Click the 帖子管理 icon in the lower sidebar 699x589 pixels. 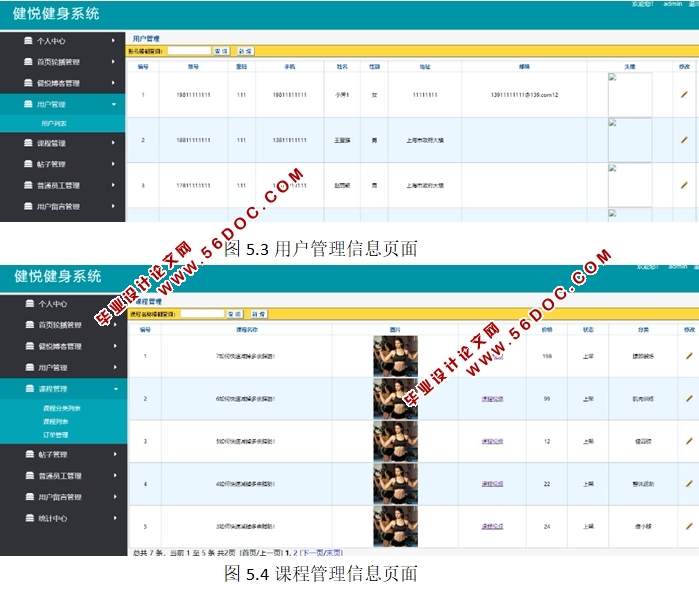click(x=29, y=454)
